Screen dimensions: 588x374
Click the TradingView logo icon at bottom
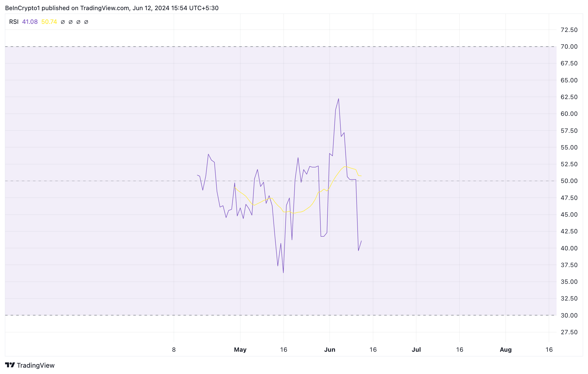pos(10,365)
